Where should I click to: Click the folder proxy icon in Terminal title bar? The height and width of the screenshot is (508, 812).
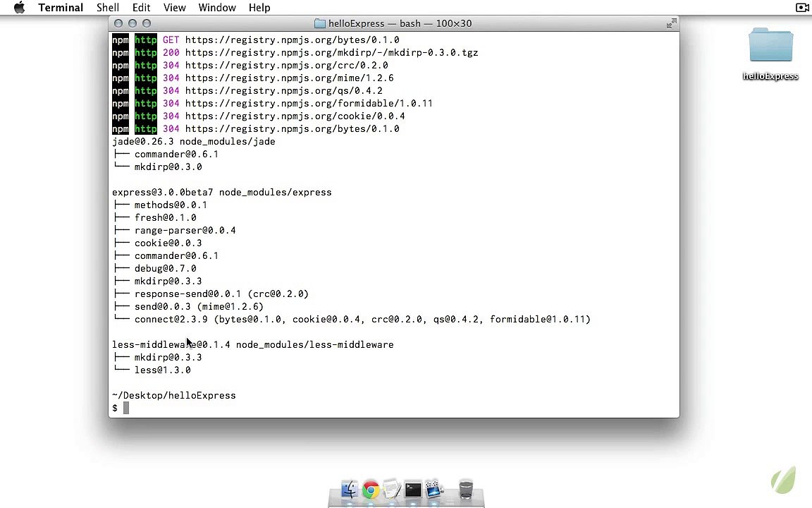[x=320, y=23]
